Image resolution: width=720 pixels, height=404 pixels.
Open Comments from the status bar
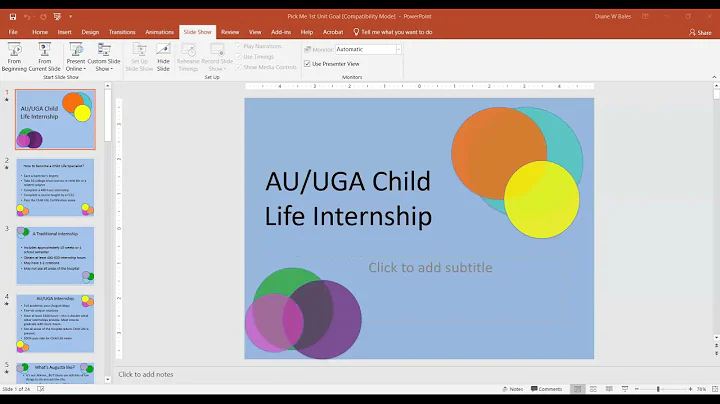(x=546, y=389)
